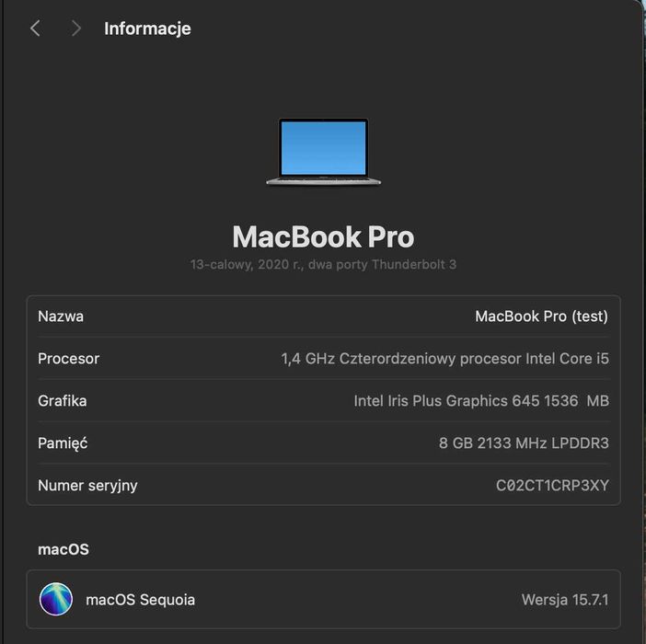
Task: Click the MacBook Pro laptop image
Action: [x=323, y=152]
